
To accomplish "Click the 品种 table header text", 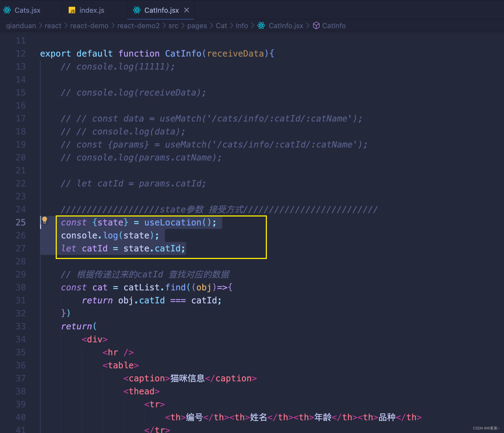I will tap(387, 417).
